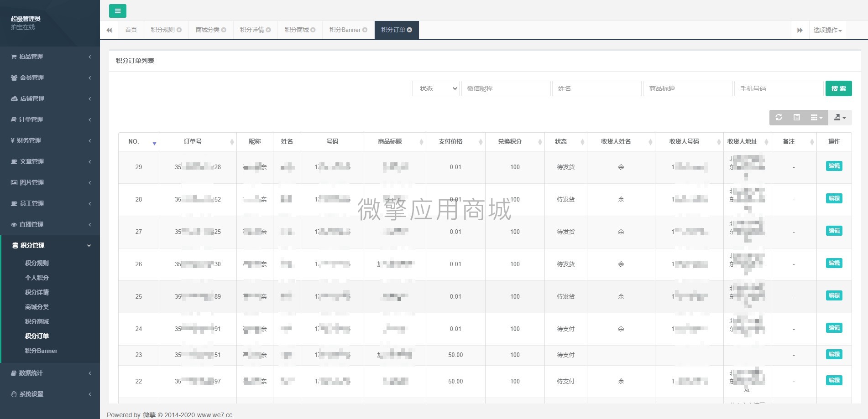Close the 积分Banner tab

coord(365,30)
